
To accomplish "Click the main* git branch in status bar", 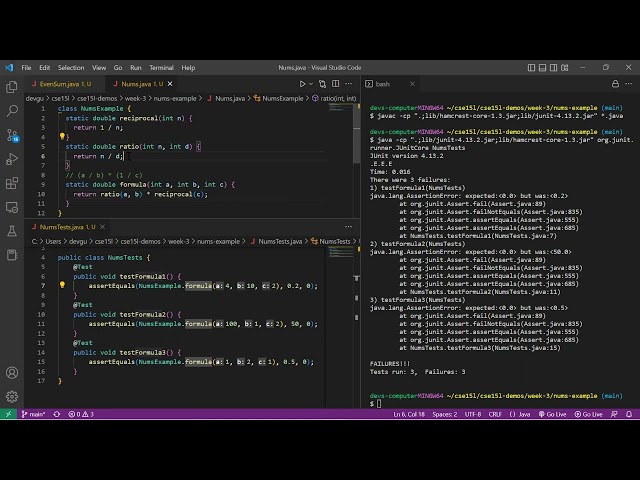I will [33, 414].
